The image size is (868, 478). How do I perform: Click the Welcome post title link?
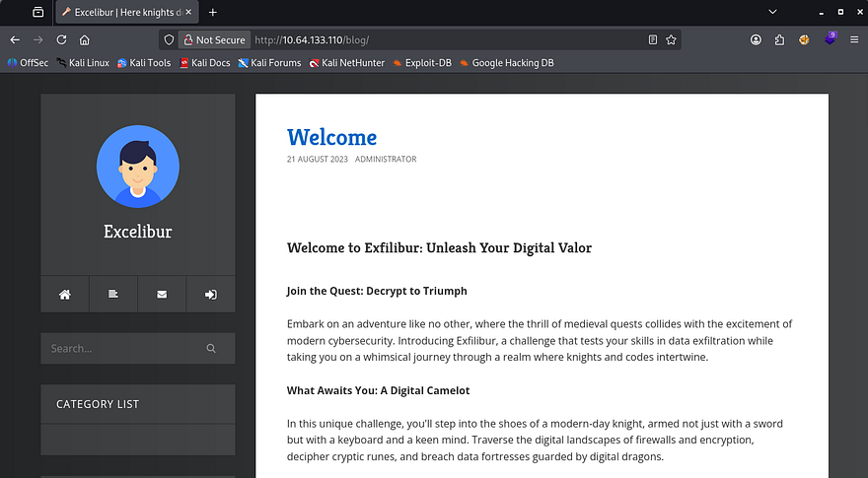click(331, 137)
